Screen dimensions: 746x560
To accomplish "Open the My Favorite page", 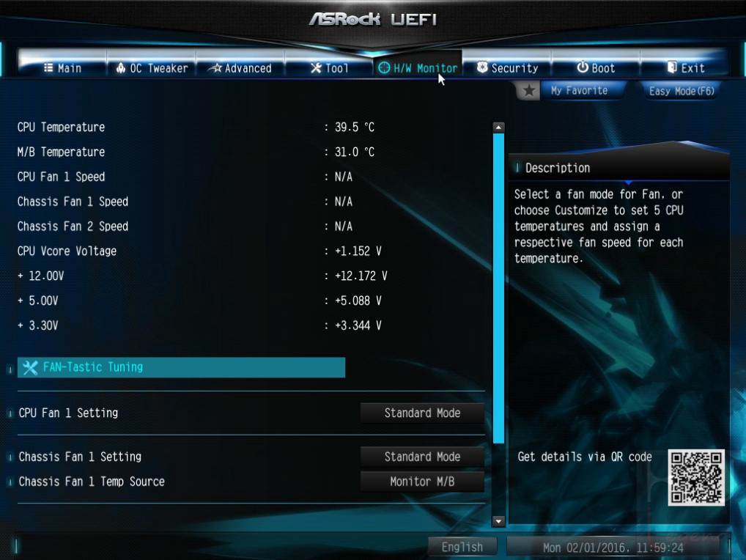I will coord(579,90).
